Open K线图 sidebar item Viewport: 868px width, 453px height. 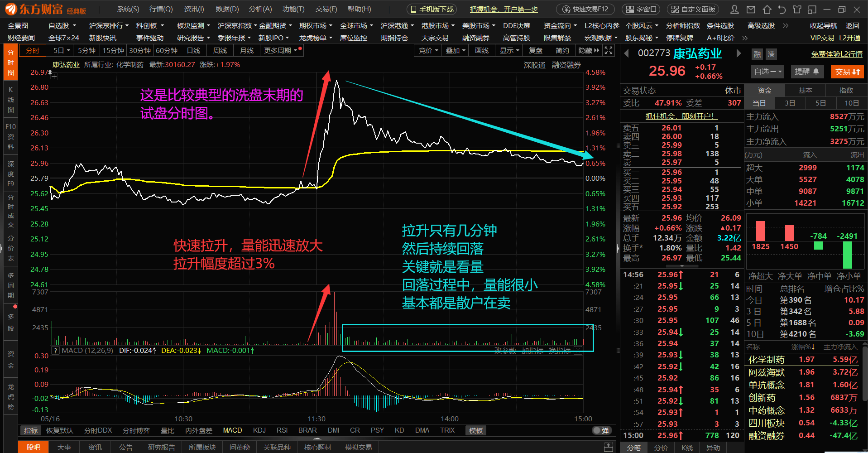point(11,100)
